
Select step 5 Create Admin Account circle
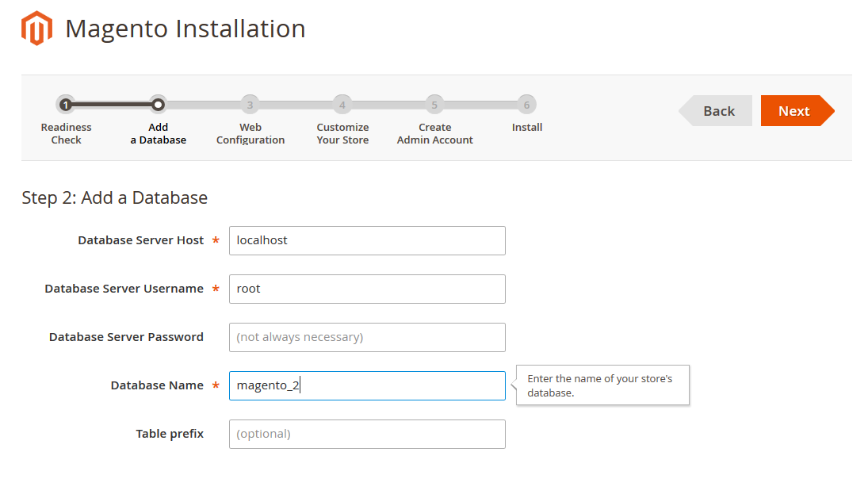(x=434, y=105)
